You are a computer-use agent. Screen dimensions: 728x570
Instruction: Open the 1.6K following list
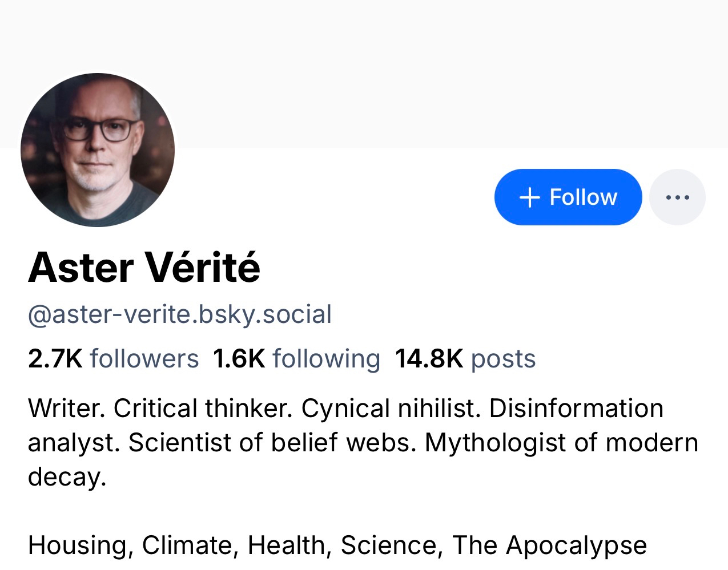pos(296,359)
